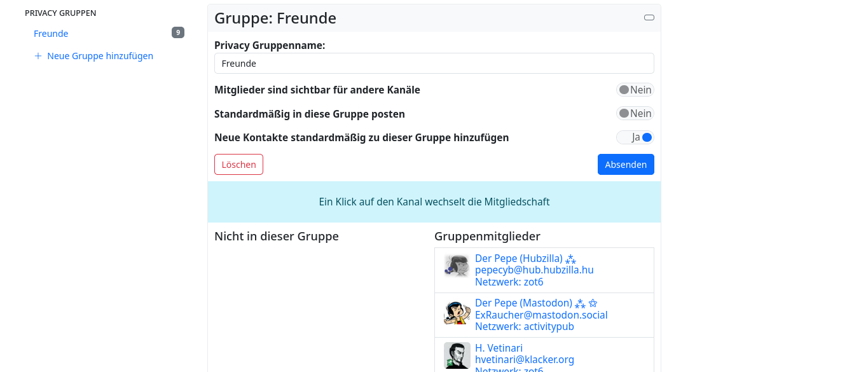Click the pepecyb@hub.hubzilla.hu address

(534, 270)
